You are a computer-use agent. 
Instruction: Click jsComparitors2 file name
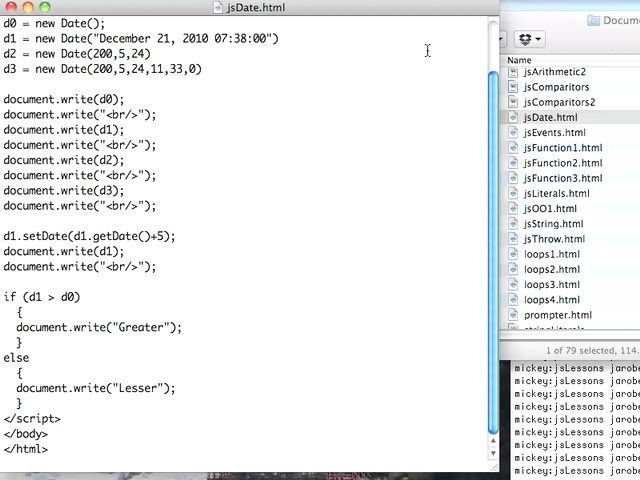click(560, 102)
